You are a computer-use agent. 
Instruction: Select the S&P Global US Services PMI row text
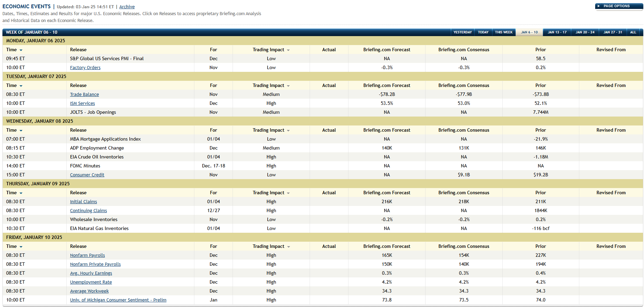(107, 59)
